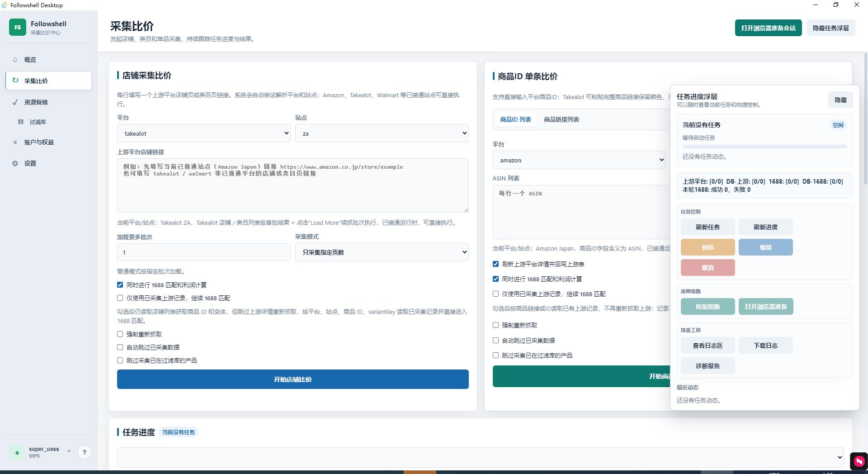Click 隐藏任务浮层 header button

[830, 28]
